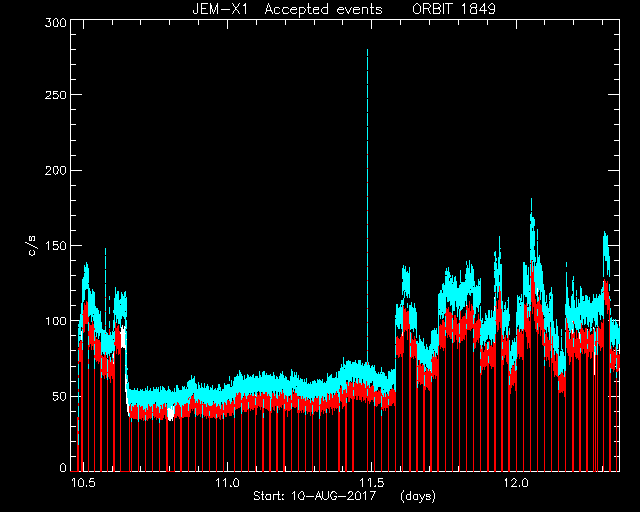Click the (days) unit label
The width and height of the screenshot is (640, 512).
pyautogui.click(x=418, y=496)
